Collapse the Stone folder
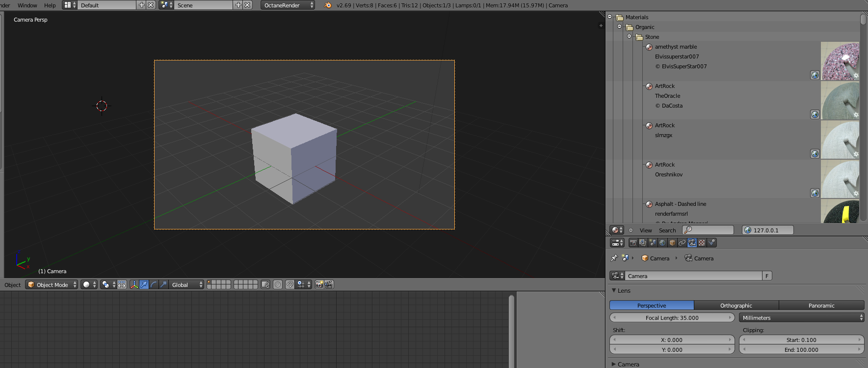The image size is (868, 368). pos(630,36)
